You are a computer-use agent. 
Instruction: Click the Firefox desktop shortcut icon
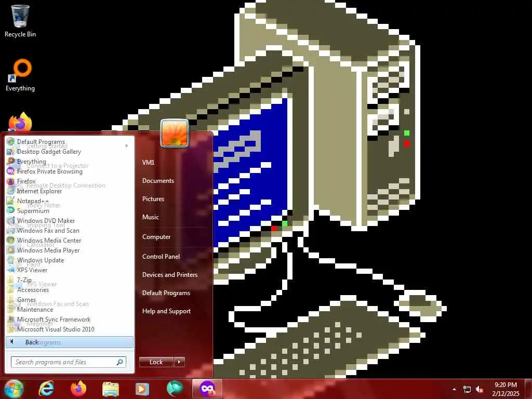pos(20,122)
